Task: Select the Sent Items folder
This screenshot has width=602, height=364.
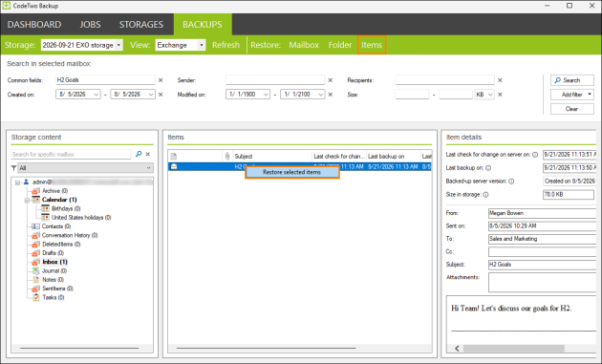Action: pos(57,289)
